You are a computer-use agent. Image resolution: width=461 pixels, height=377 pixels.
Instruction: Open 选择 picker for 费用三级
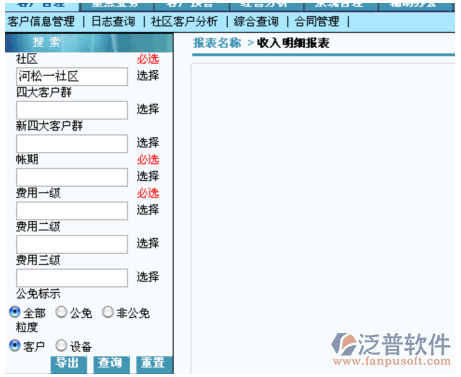(148, 277)
